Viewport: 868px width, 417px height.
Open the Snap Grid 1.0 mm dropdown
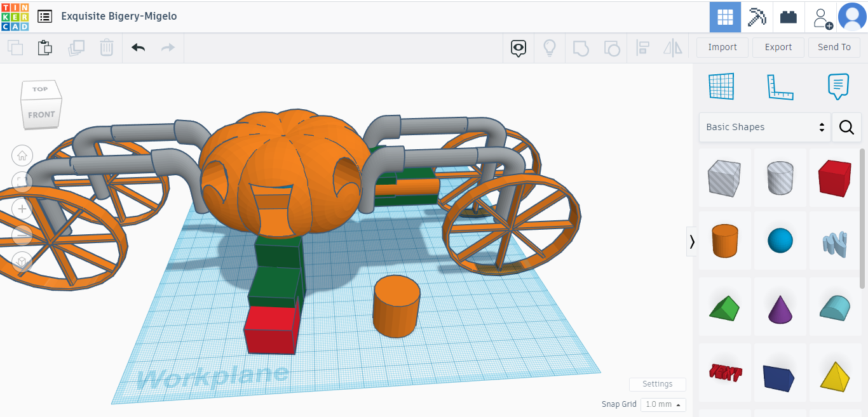663,404
